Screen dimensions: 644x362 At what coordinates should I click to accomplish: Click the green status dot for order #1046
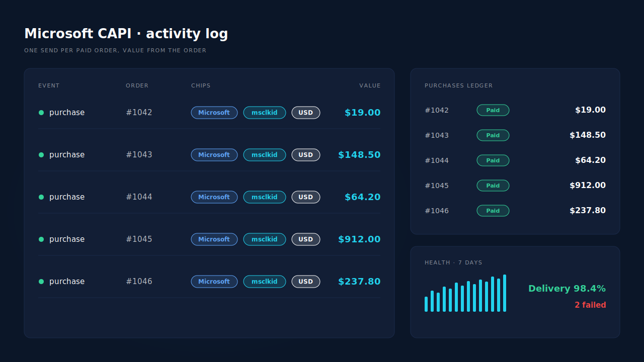[x=41, y=282]
